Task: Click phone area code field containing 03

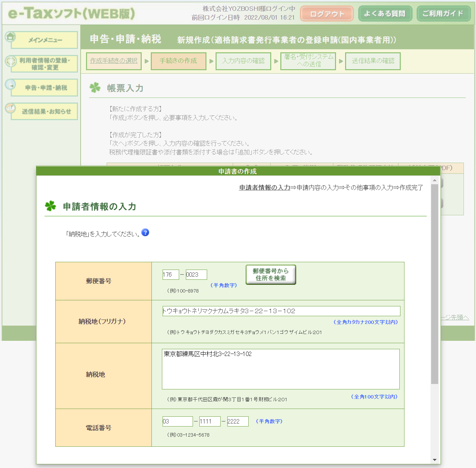Action: click(x=178, y=421)
